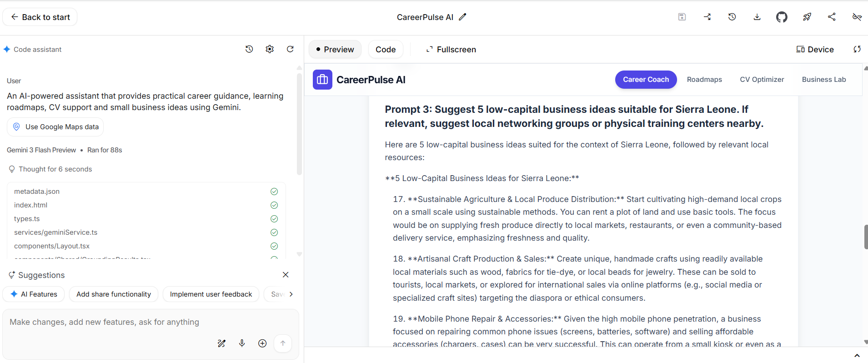The width and height of the screenshot is (868, 363).
Task: Open the Roadmaps nav tab
Action: pos(704,80)
